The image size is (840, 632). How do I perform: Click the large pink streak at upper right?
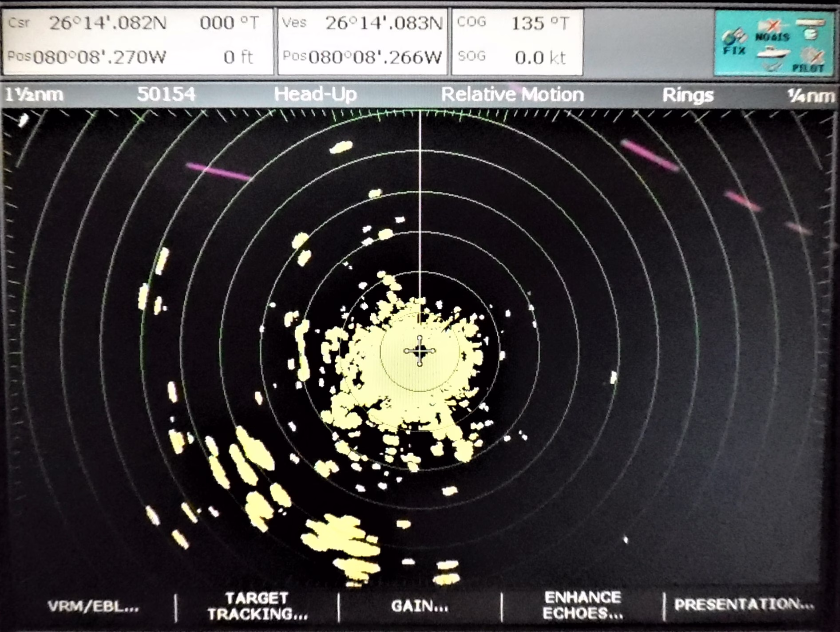tap(649, 154)
